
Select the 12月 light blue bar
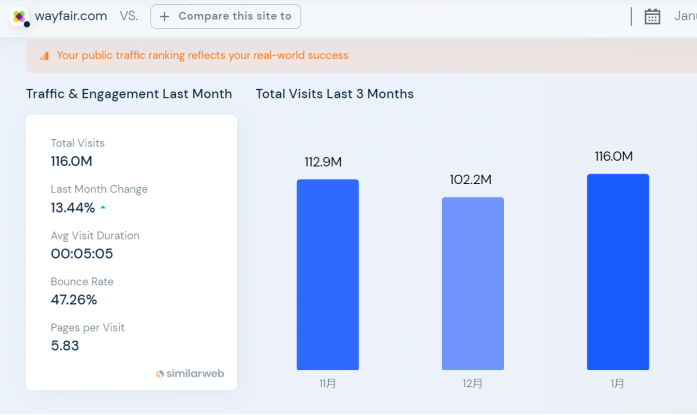click(x=472, y=283)
